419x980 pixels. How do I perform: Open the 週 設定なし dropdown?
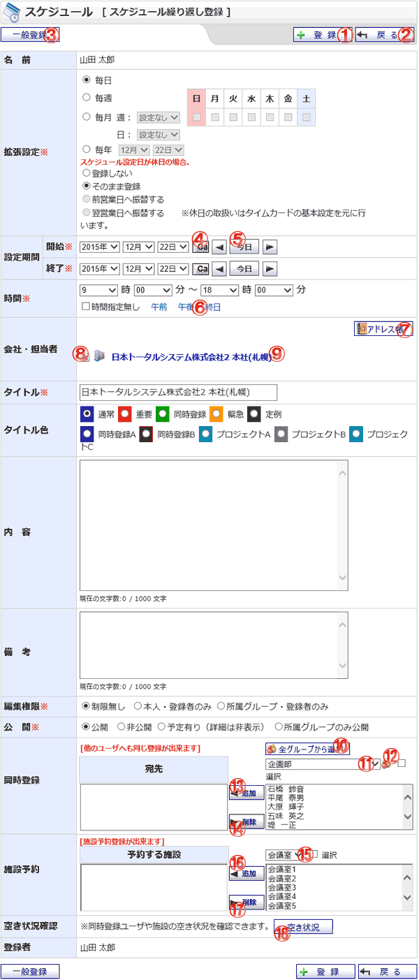pos(159,117)
